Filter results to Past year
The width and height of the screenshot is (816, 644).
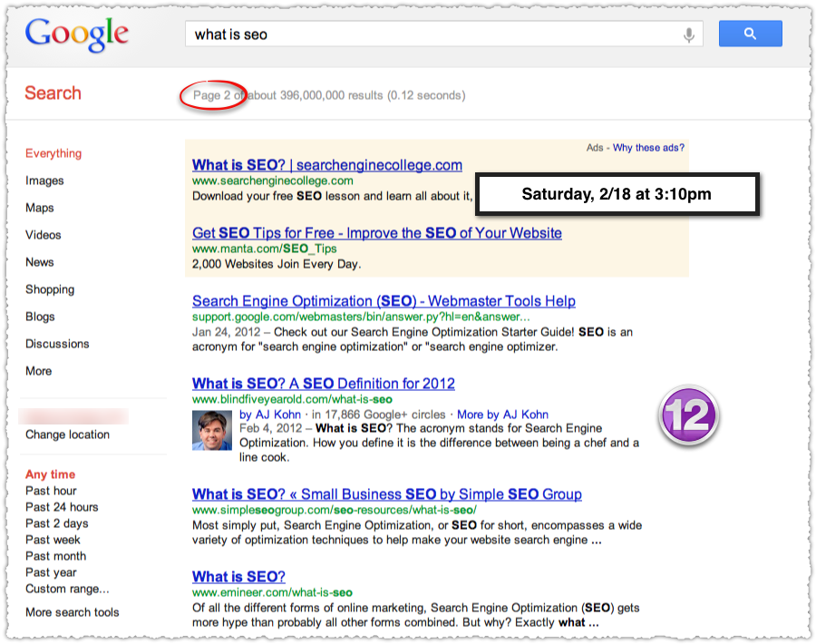(x=51, y=572)
